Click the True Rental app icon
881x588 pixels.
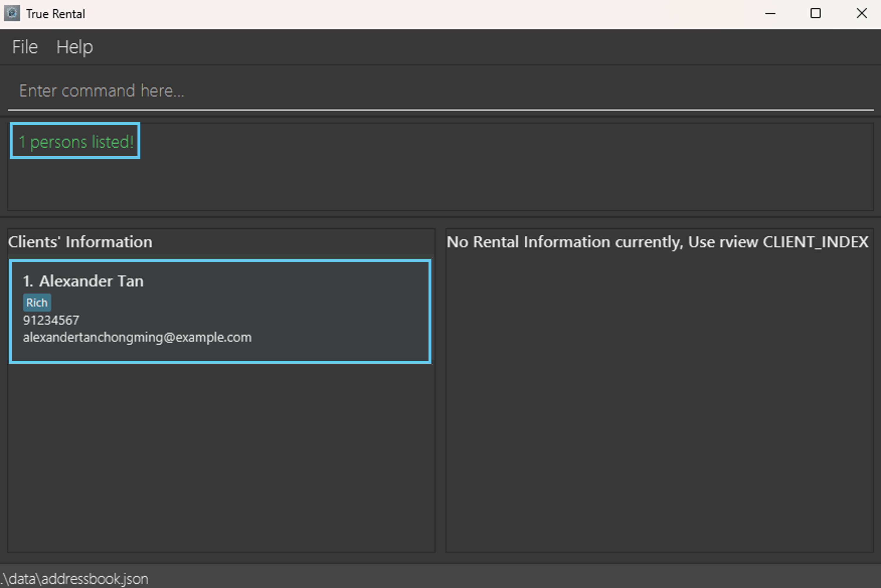tap(12, 13)
